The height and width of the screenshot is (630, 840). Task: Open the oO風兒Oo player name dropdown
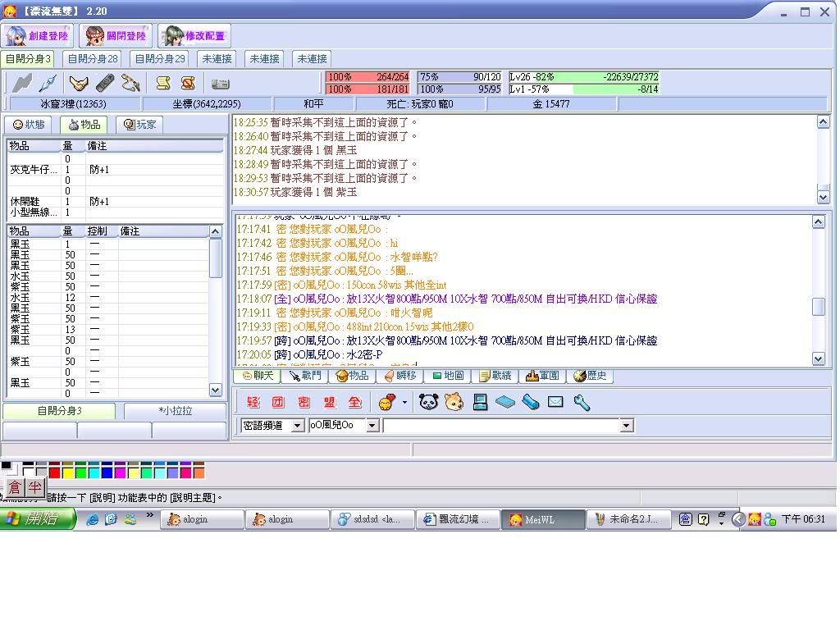(372, 425)
